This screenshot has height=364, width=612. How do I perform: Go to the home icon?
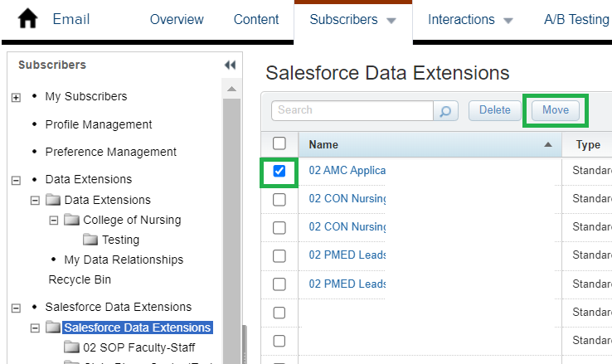tap(27, 19)
